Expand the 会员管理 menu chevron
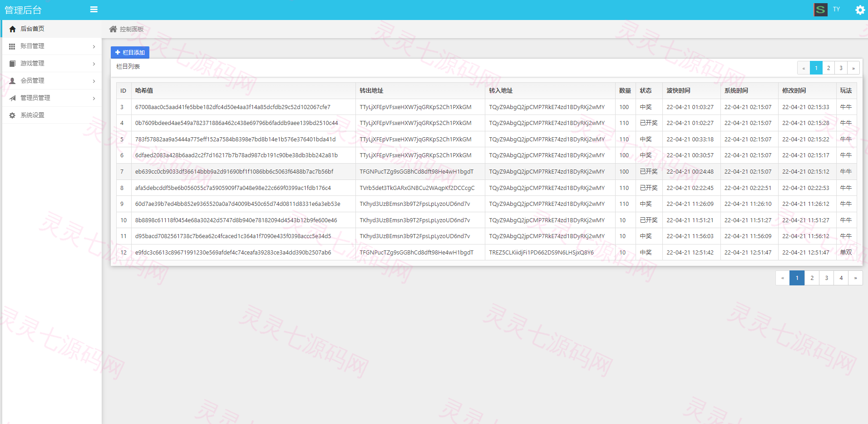This screenshot has width=868, height=424. click(94, 81)
